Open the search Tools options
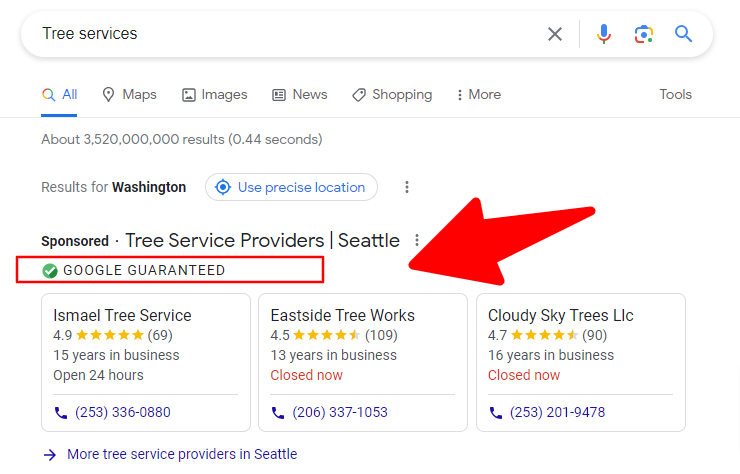The image size is (740, 474). (x=675, y=94)
